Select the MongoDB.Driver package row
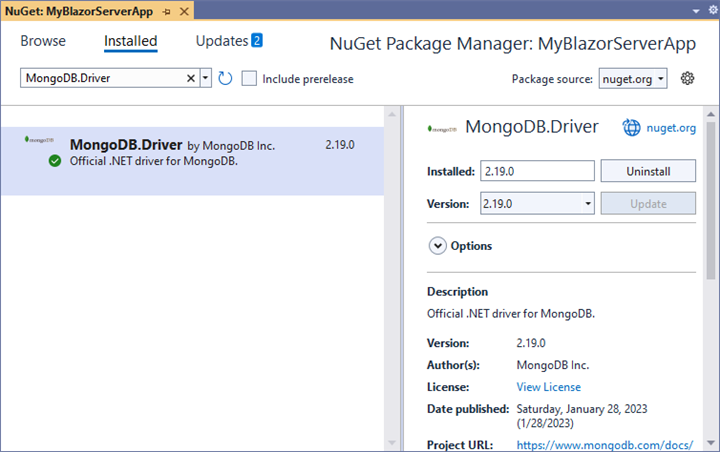720x452 pixels. [x=192, y=161]
